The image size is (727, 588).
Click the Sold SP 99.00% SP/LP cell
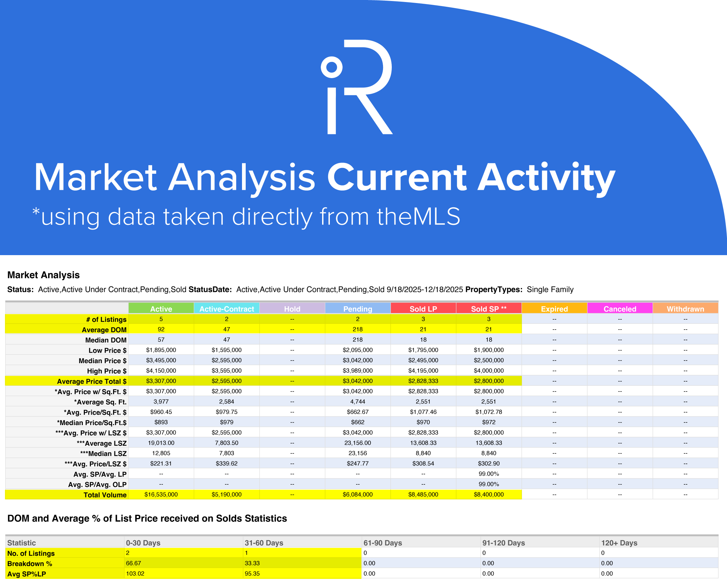[x=488, y=474]
